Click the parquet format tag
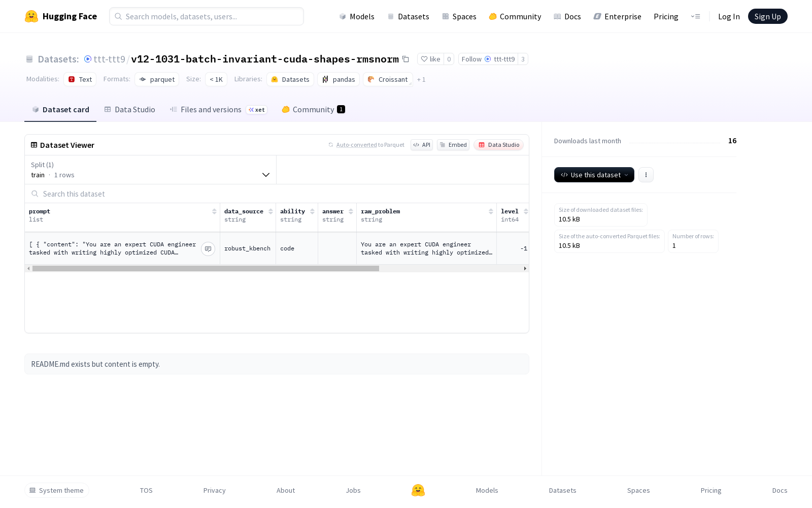The height and width of the screenshot is (508, 812). 157,79
